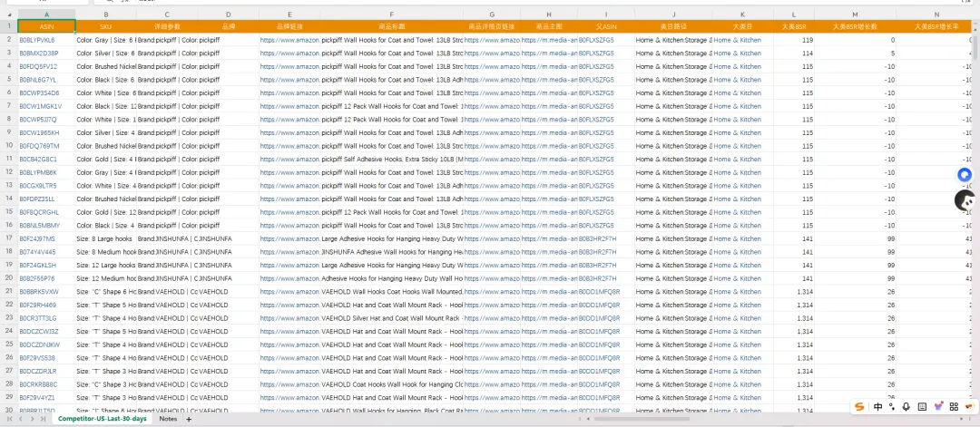Select VAEHOLD Silver Hat and Coat title cell
The height and width of the screenshot is (427, 980).
pyautogui.click(x=391, y=317)
